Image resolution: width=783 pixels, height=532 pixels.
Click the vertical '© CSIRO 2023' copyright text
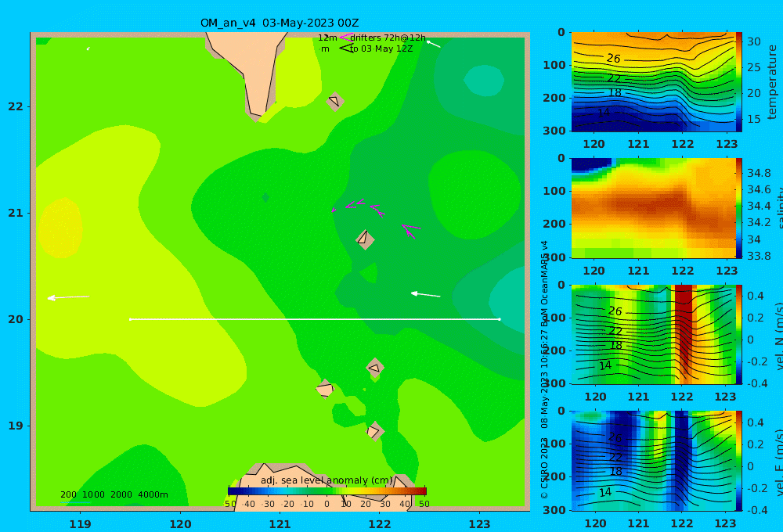tap(545, 468)
